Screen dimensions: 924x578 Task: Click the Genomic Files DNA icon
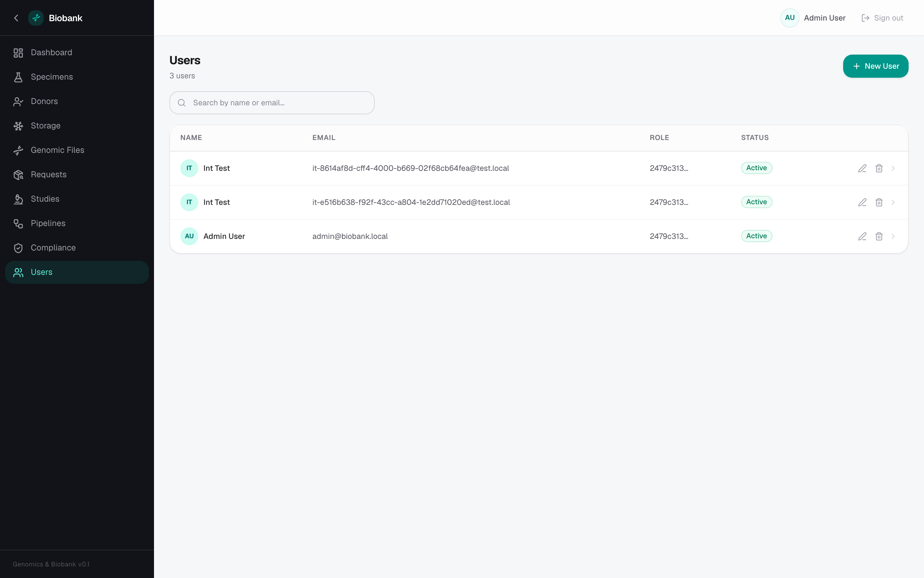pyautogui.click(x=18, y=150)
